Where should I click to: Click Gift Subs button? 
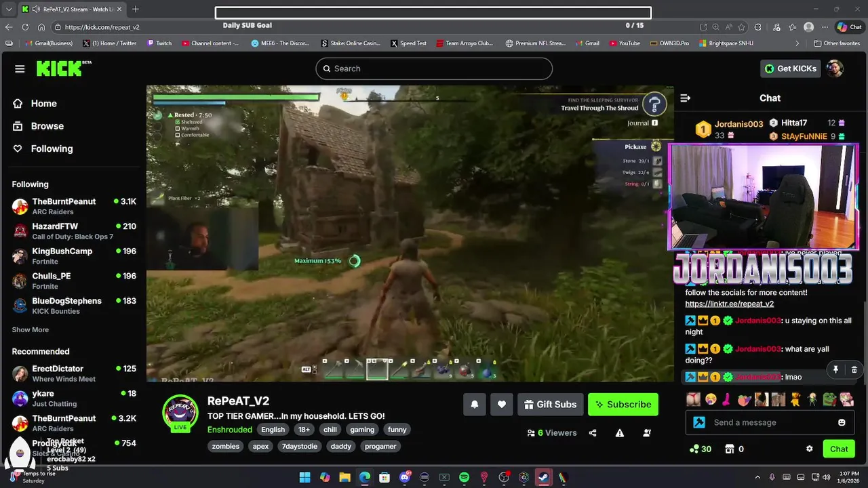pos(550,405)
